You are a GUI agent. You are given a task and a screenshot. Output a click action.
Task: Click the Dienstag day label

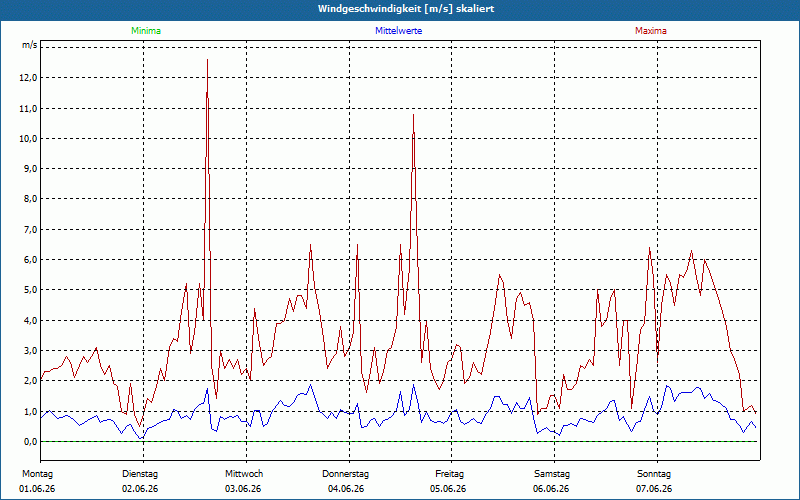click(140, 474)
